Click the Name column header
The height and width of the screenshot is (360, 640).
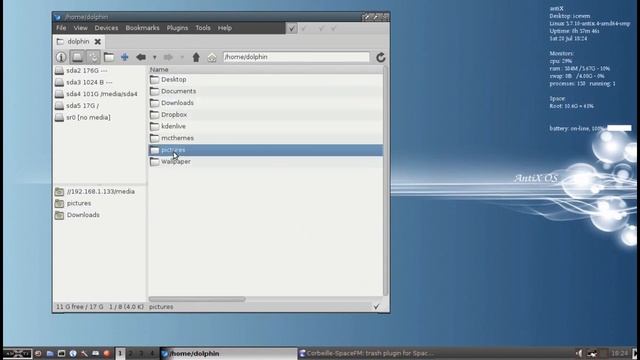265,69
